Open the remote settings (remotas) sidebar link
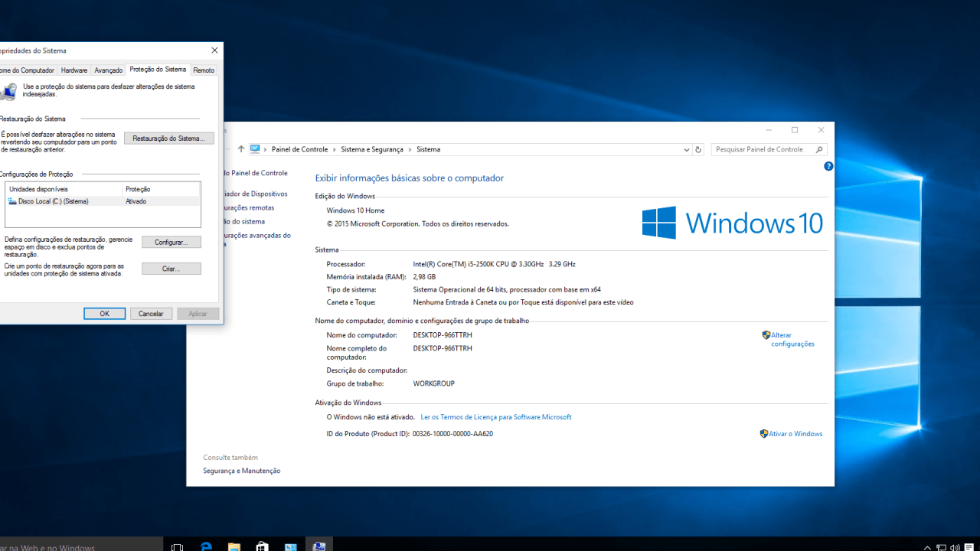The image size is (980, 551). point(249,207)
